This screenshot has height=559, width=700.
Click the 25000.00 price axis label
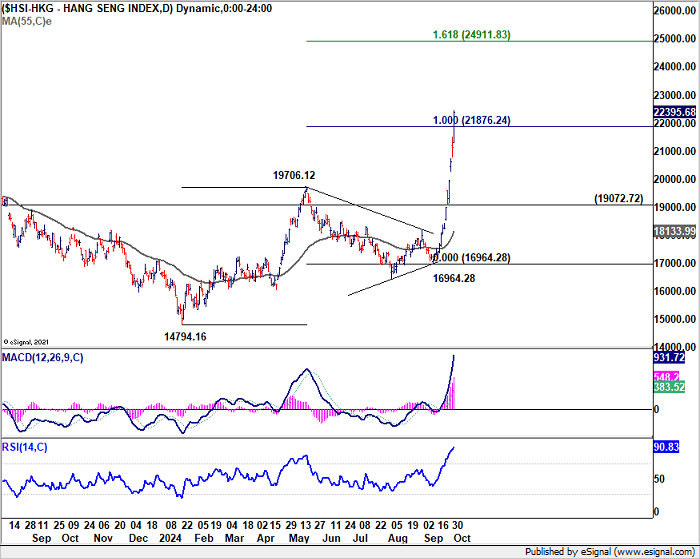click(x=675, y=38)
